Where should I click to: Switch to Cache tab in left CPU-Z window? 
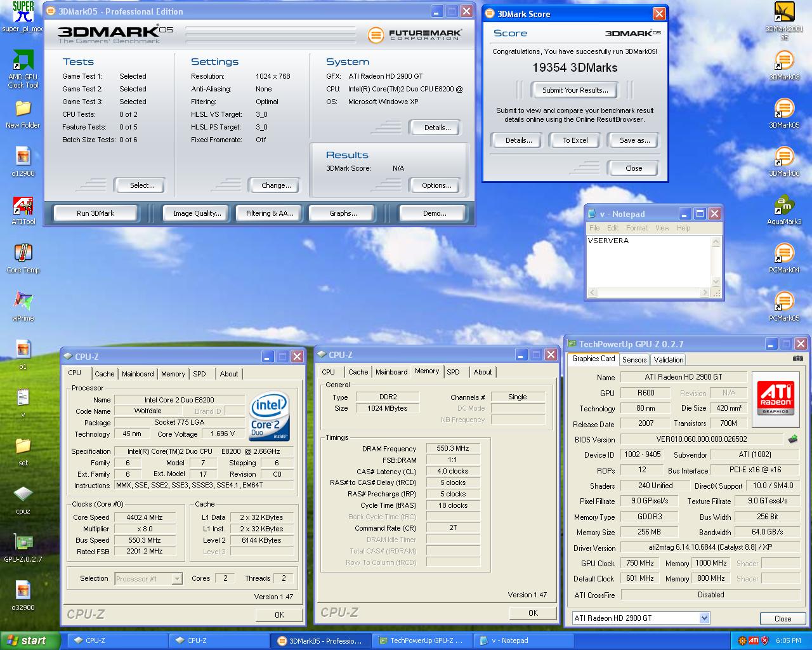105,374
